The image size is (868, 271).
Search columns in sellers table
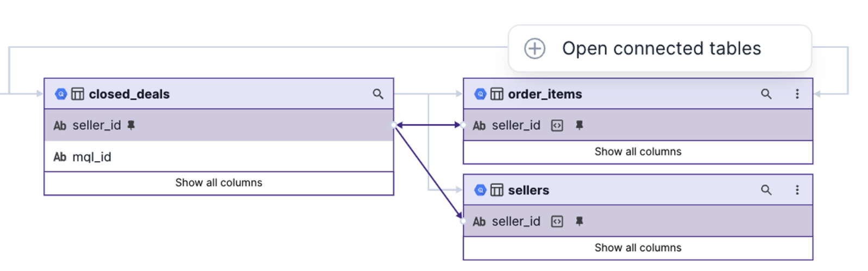coord(766,190)
